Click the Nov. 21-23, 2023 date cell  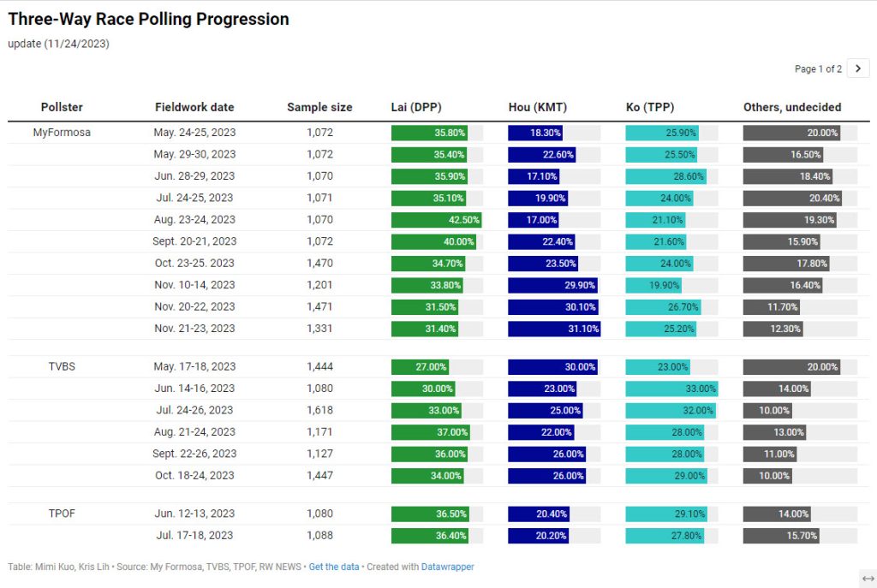194,329
